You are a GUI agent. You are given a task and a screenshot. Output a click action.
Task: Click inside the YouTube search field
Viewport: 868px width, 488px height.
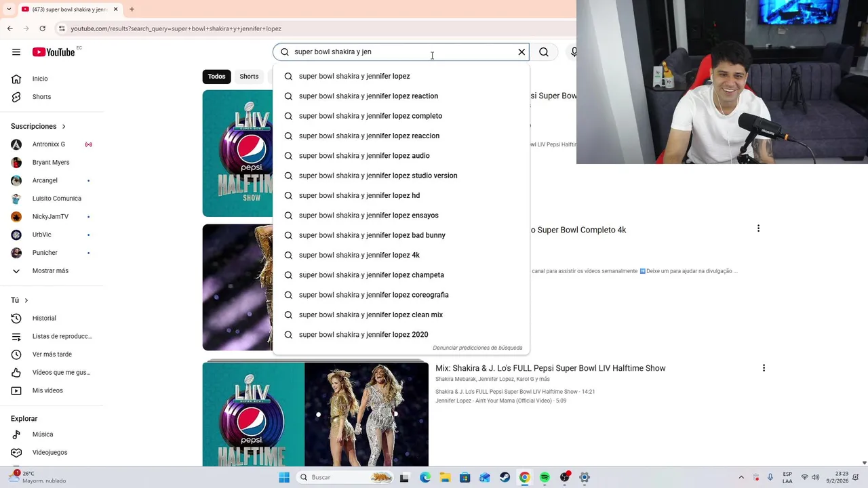tap(402, 52)
